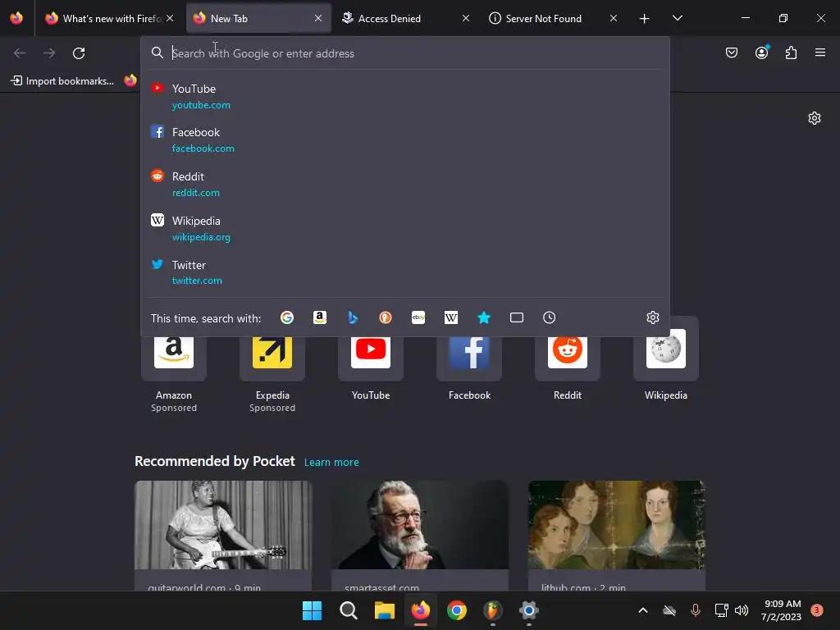
Task: Choose the Wikipedia suggestion wikipedia.org
Action: tap(405, 228)
